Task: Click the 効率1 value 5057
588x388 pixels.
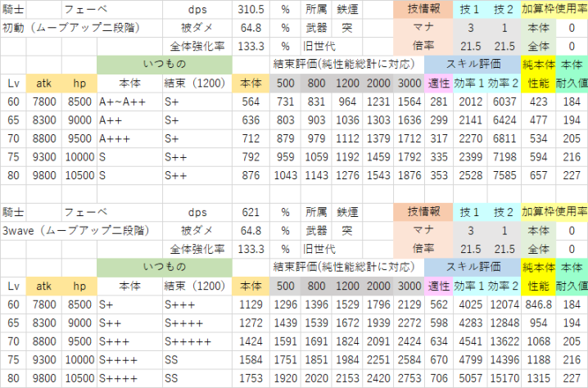Action: coord(470,378)
